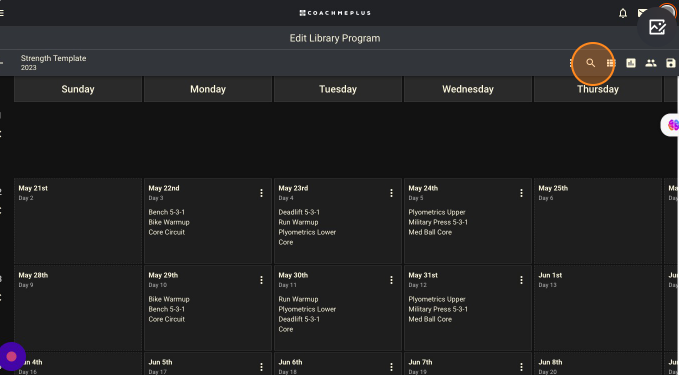679x375 pixels.
Task: Open May 29th three-dot menu
Action: [x=261, y=280]
